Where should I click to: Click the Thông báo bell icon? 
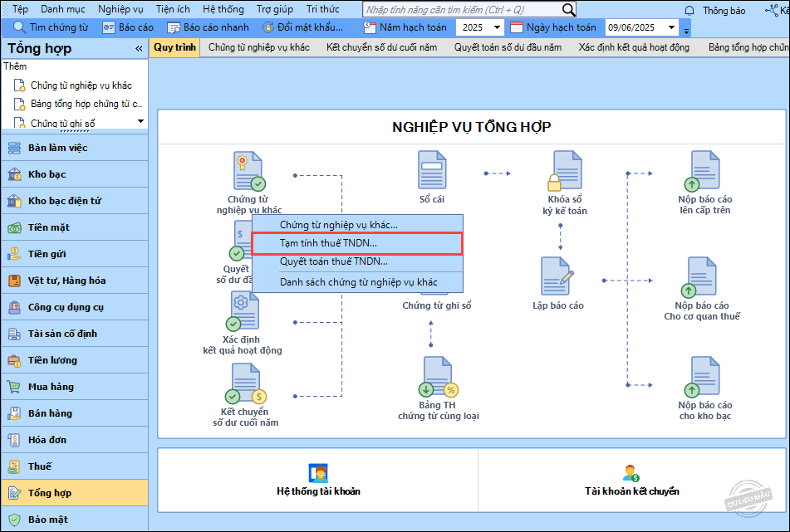[689, 10]
